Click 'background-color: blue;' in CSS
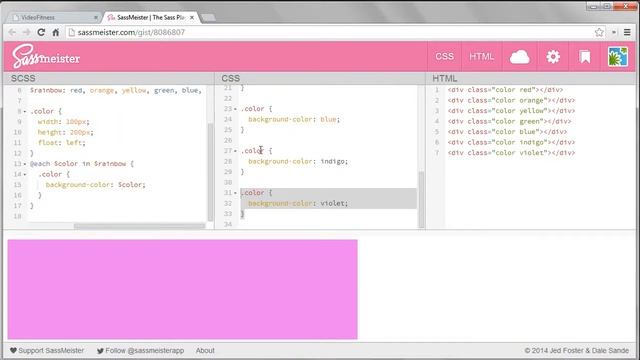The height and width of the screenshot is (360, 640). point(294,119)
